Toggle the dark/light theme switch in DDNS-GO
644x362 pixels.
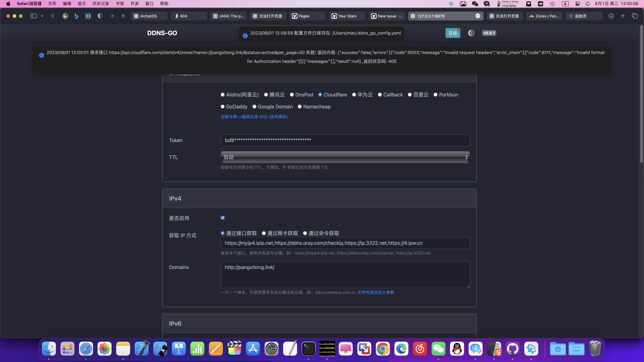click(471, 33)
